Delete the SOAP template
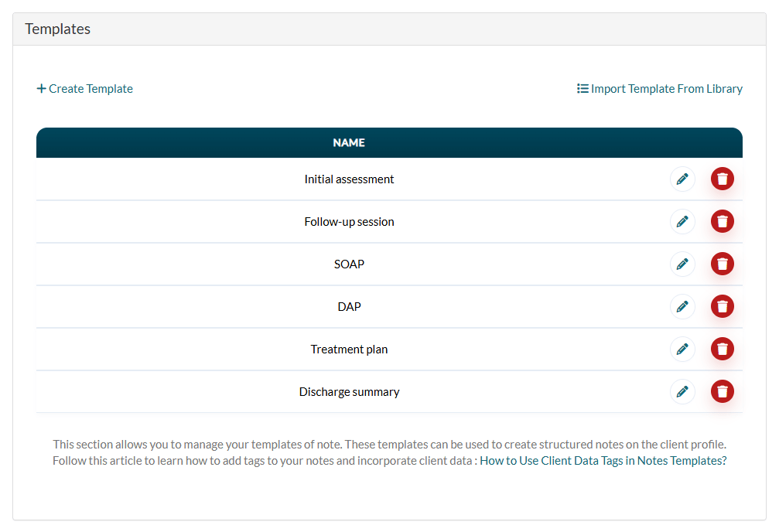 point(722,264)
